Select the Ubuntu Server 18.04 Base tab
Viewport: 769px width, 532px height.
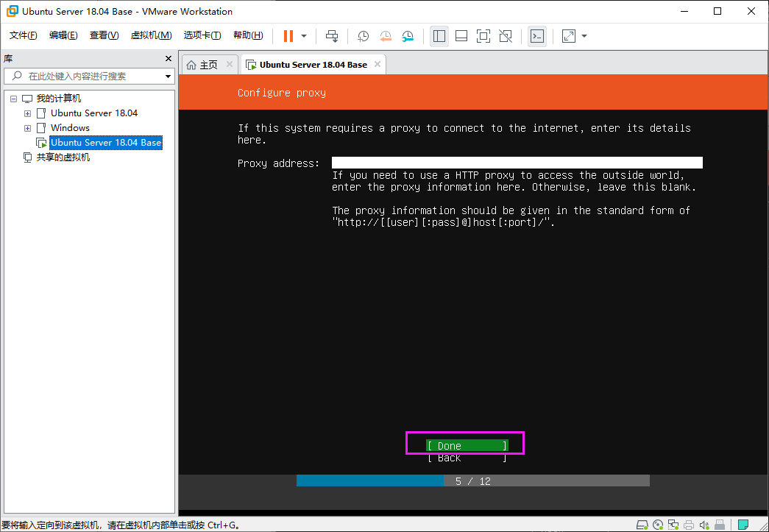tap(313, 65)
